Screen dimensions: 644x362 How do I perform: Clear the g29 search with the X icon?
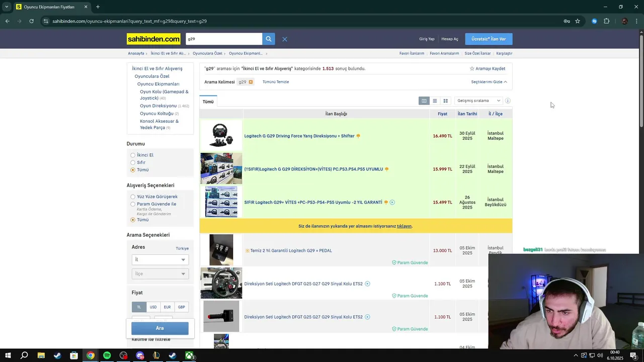point(284,39)
